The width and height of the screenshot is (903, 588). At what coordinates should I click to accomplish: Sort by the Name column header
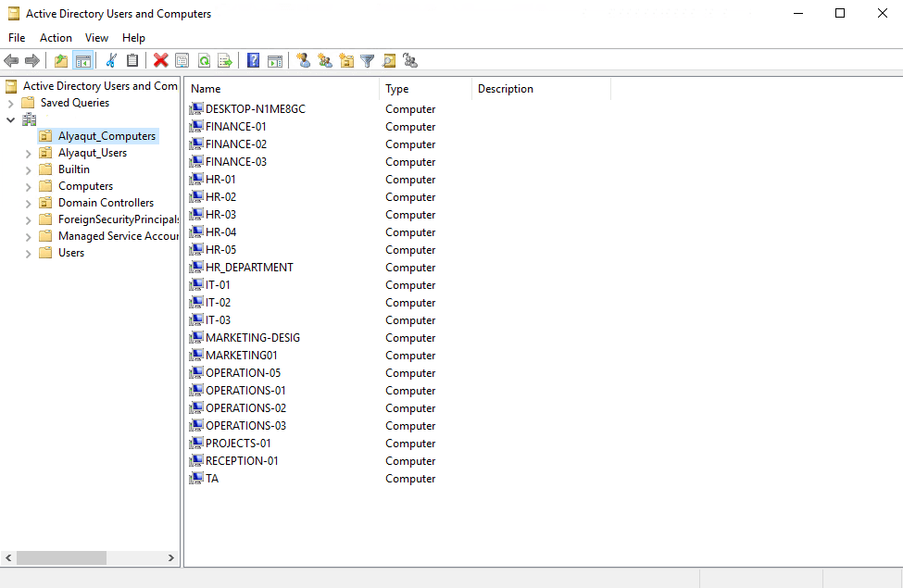pos(282,89)
